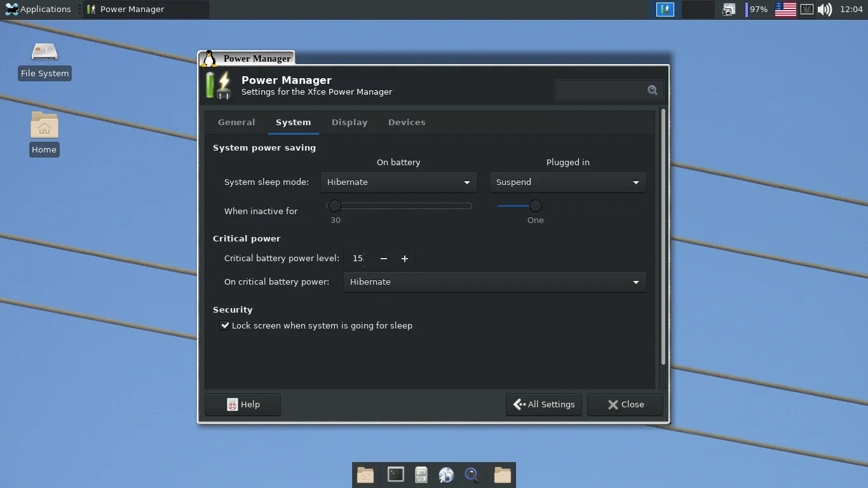
Task: Click the 97% battery indicator in the panel
Action: click(x=757, y=10)
